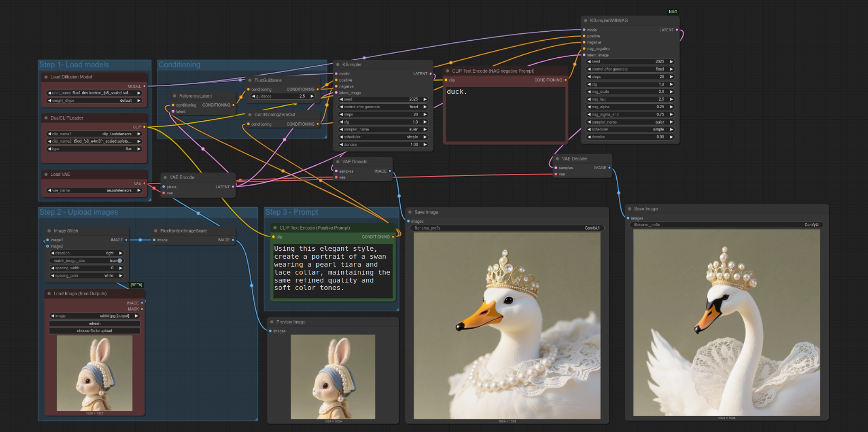Collapse the FluxGuidance node via title dot
This screenshot has height=432, width=868.
(x=250, y=81)
